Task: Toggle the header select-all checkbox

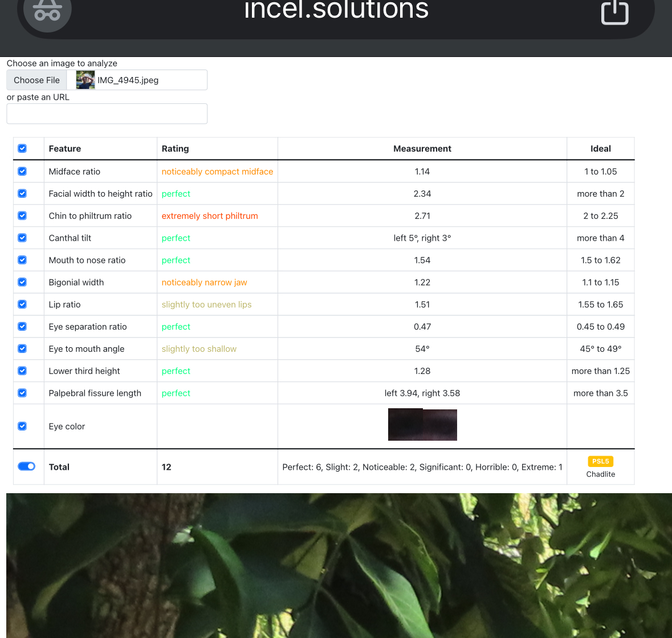Action: click(x=22, y=149)
